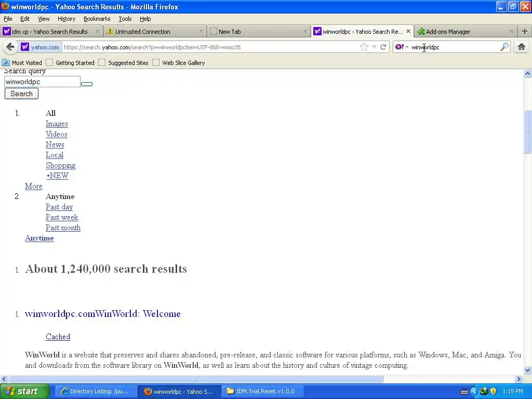
Task: Click the Search button on the page
Action: [21, 94]
